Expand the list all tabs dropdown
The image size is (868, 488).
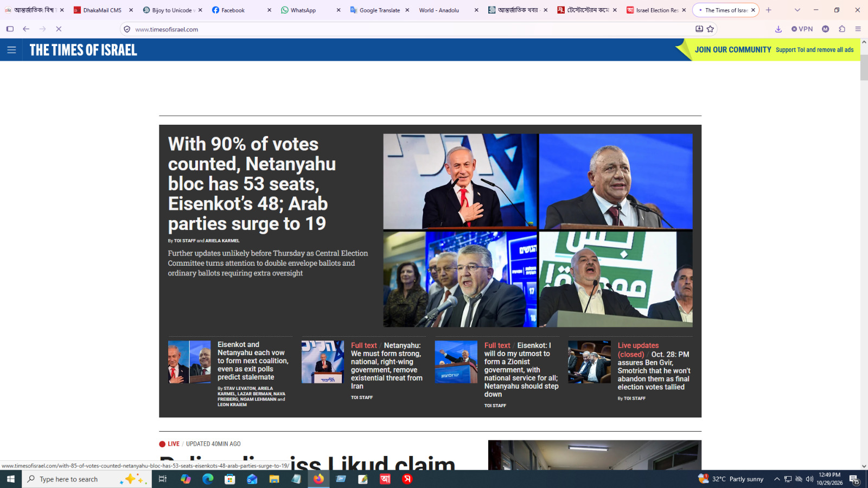click(797, 10)
